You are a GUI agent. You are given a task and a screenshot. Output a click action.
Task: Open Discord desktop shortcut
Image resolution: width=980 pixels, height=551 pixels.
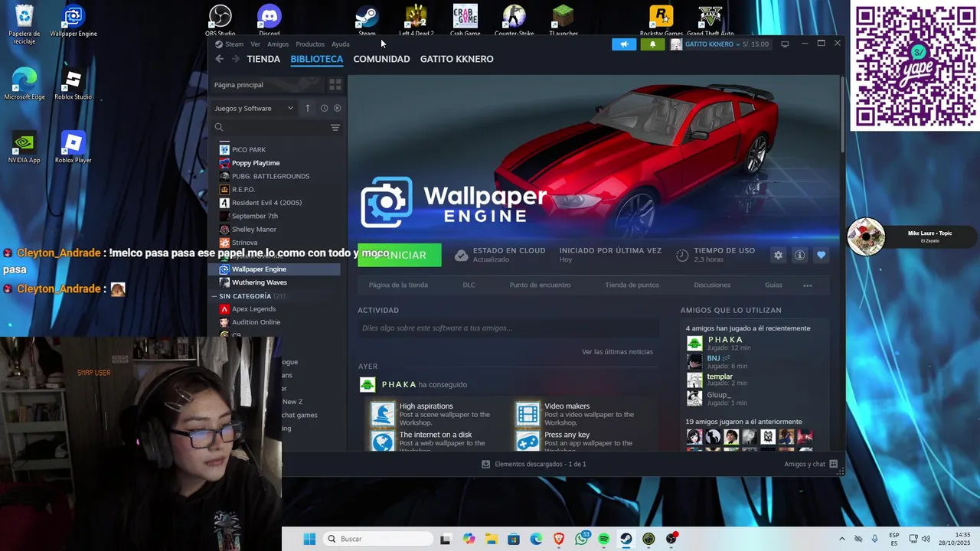269,21
